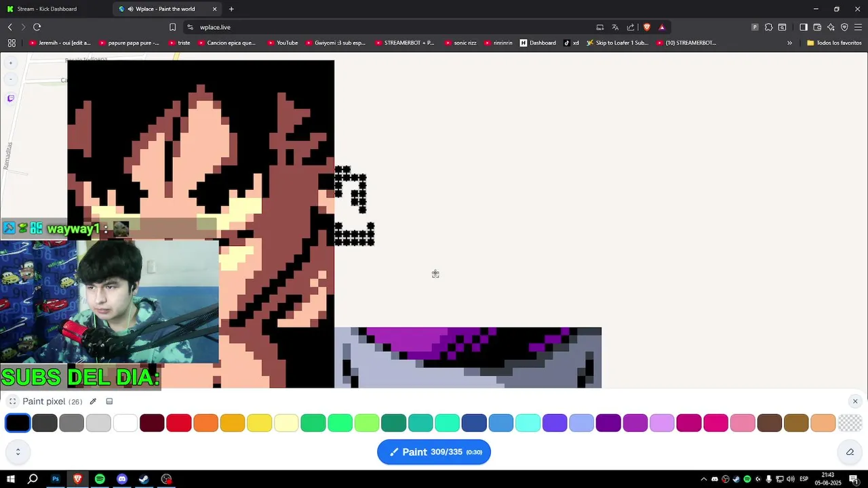Open Todos los favoritos folder
The image size is (868, 488).
834,43
